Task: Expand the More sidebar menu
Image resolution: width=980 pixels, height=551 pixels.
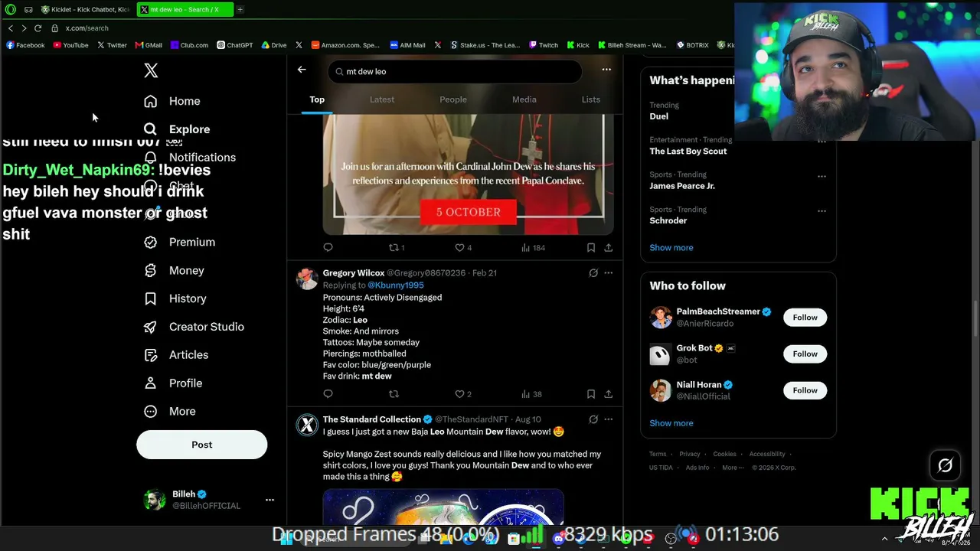Action: pyautogui.click(x=170, y=411)
